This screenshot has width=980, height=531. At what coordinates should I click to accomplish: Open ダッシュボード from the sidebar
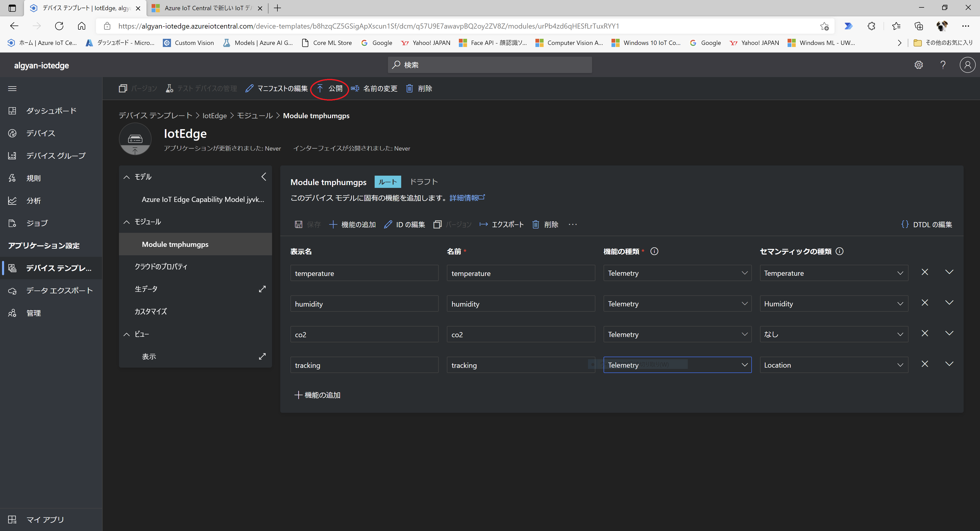click(x=51, y=111)
